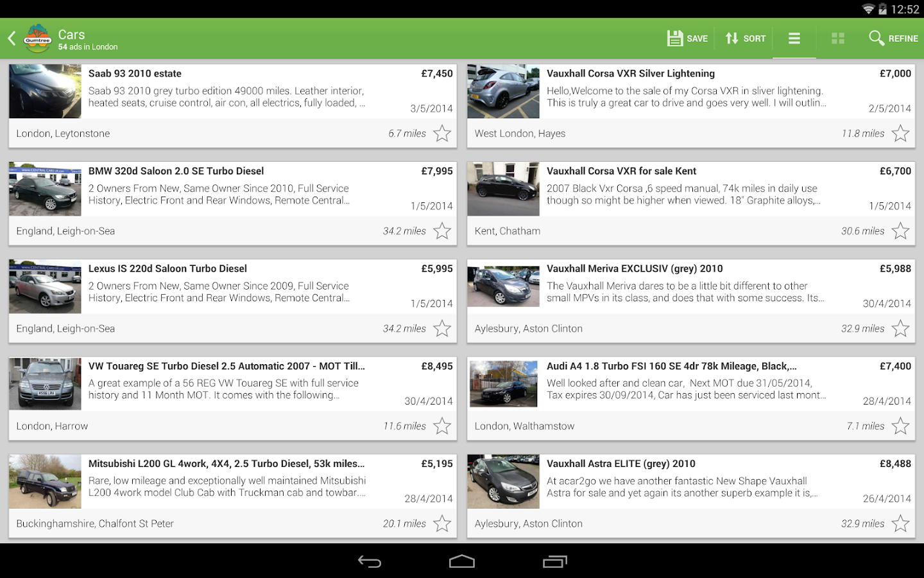Click the '20.1 miles' distance label

click(x=404, y=524)
